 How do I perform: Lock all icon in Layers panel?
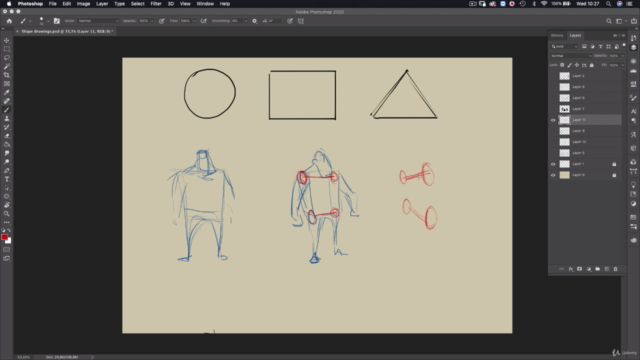(x=591, y=65)
